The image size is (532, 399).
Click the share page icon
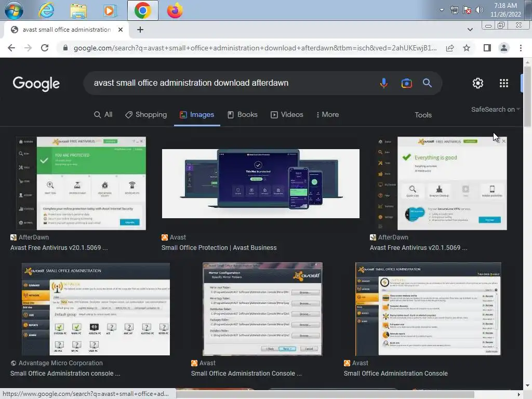(450, 48)
